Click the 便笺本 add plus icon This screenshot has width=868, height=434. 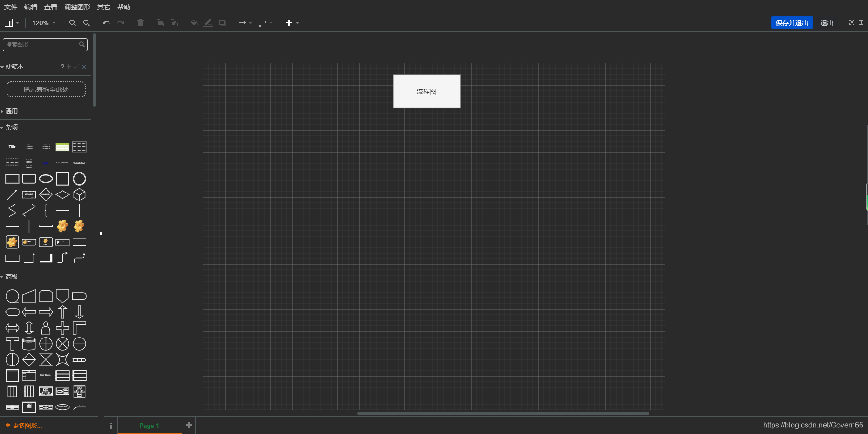click(69, 67)
